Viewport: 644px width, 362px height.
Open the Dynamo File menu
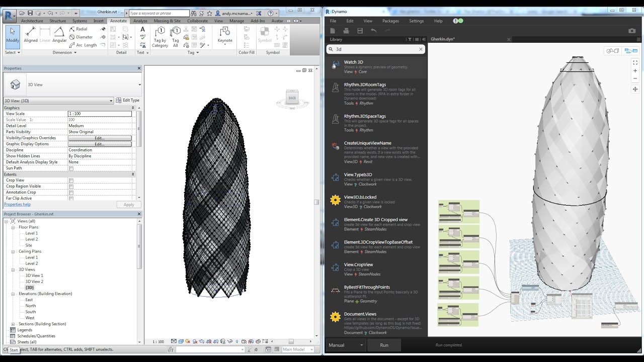[x=333, y=21]
